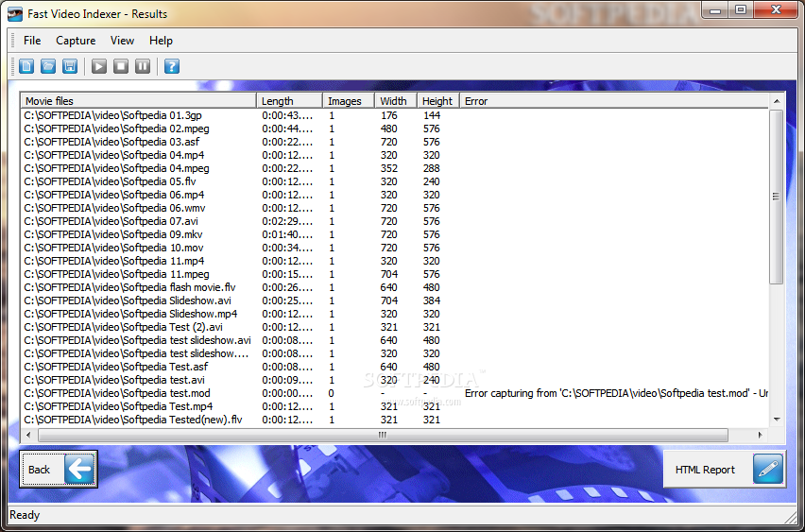This screenshot has width=805, height=532.
Task: Select the Softpedia 06.wmv row
Action: click(x=395, y=208)
